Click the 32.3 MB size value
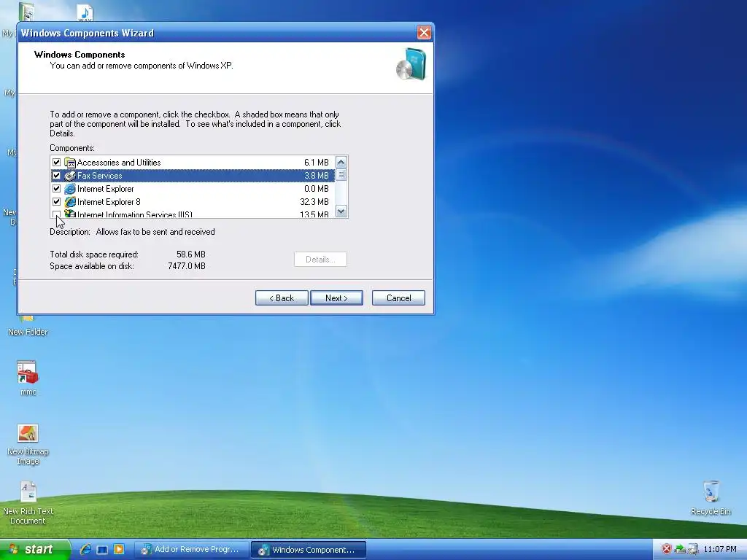This screenshot has height=560, width=747. pyautogui.click(x=314, y=202)
